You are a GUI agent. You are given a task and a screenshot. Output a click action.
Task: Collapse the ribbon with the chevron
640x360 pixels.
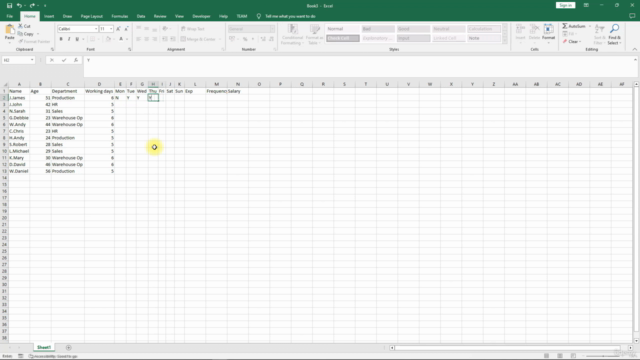coord(635,49)
